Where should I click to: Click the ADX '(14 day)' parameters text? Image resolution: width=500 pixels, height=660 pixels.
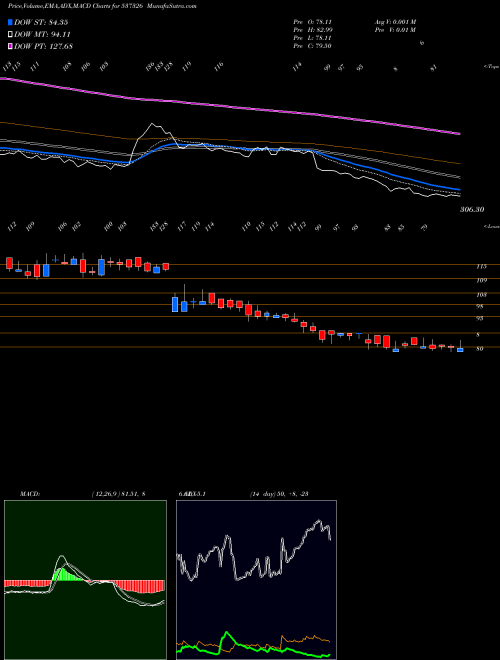[x=261, y=494]
